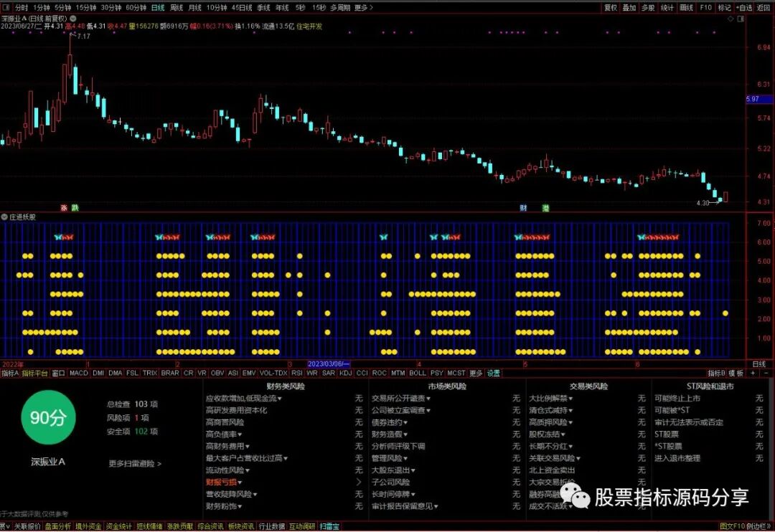
Task: Click the side panel icon beside the diamond
Action: tap(741, 19)
